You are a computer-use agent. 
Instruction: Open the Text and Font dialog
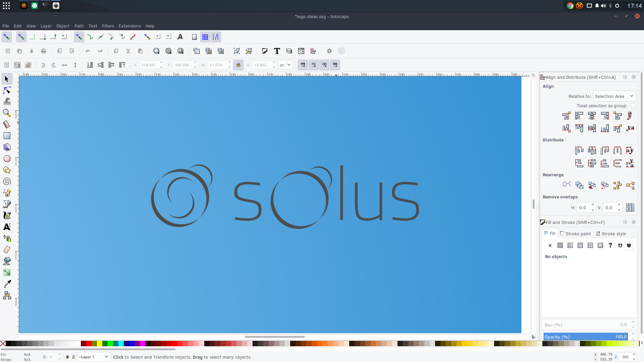(277, 51)
